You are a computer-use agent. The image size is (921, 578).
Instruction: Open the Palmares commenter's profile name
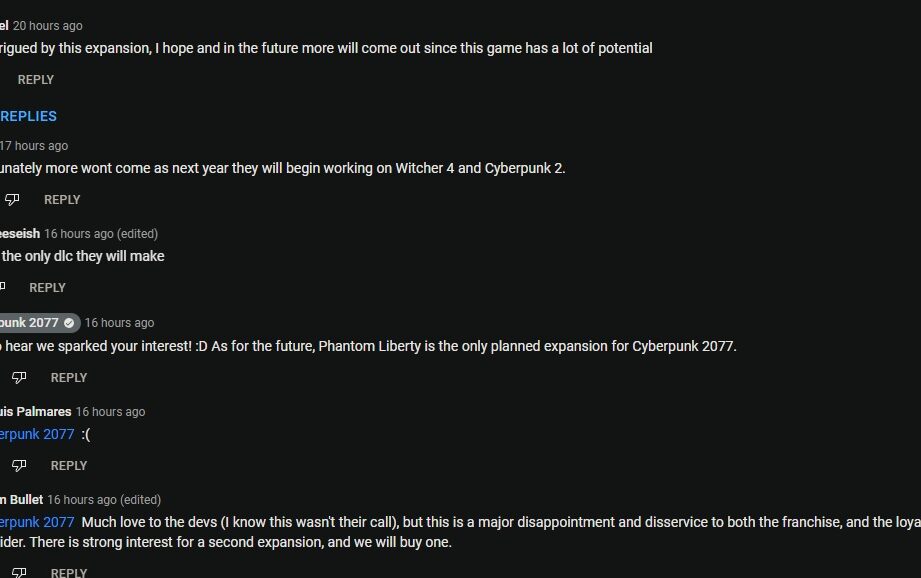coord(36,411)
